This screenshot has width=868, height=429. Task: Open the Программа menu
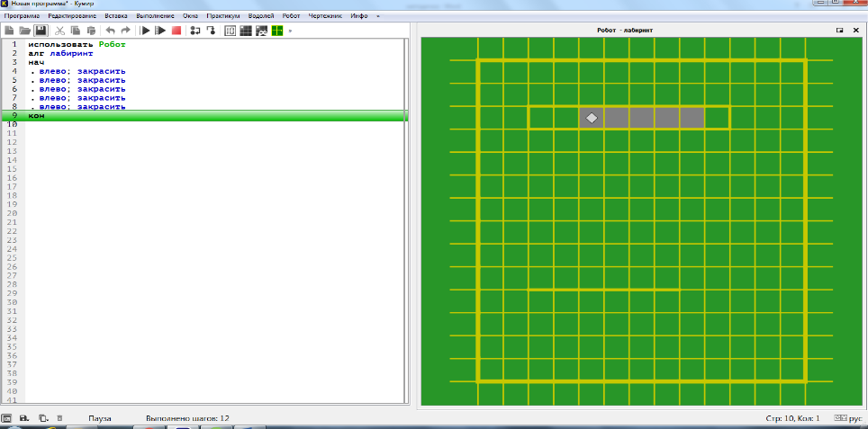click(22, 16)
